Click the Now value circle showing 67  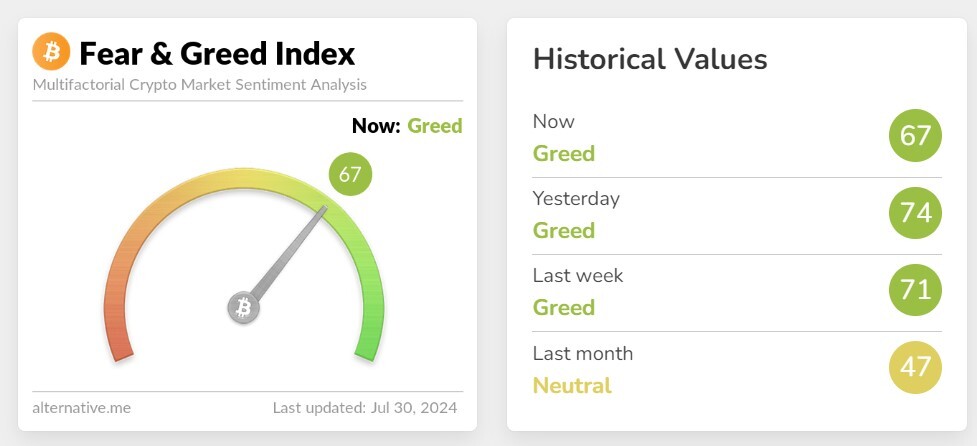[915, 135]
